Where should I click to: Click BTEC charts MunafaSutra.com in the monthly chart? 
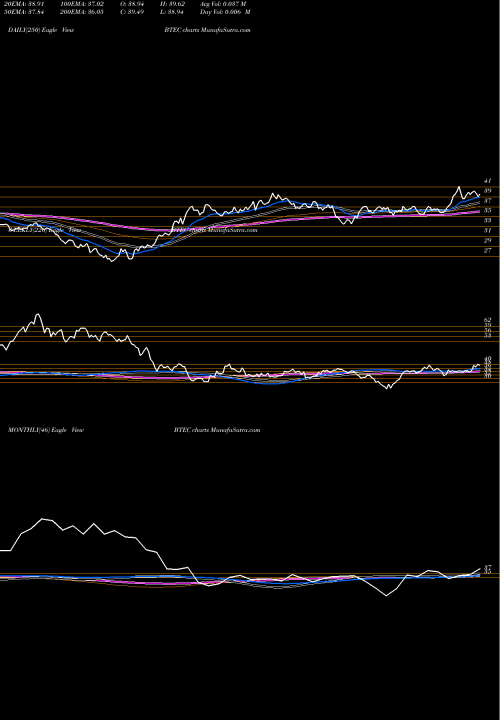(x=217, y=430)
